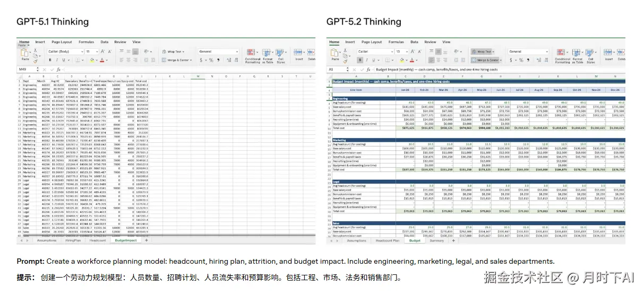Open Formulas tab in GPT-5.1 spreadsheet
Image resolution: width=644 pixels, height=294 pixels.
[x=87, y=42]
